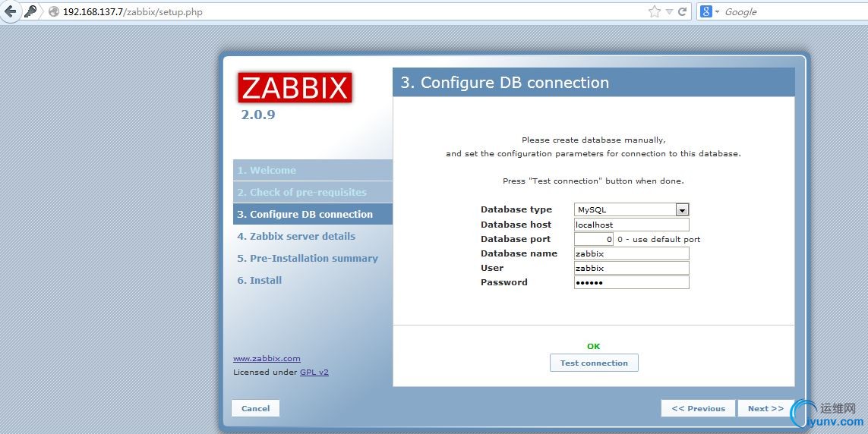Click the globe site identity icon
This screenshot has height=434, width=868.
(x=54, y=11)
